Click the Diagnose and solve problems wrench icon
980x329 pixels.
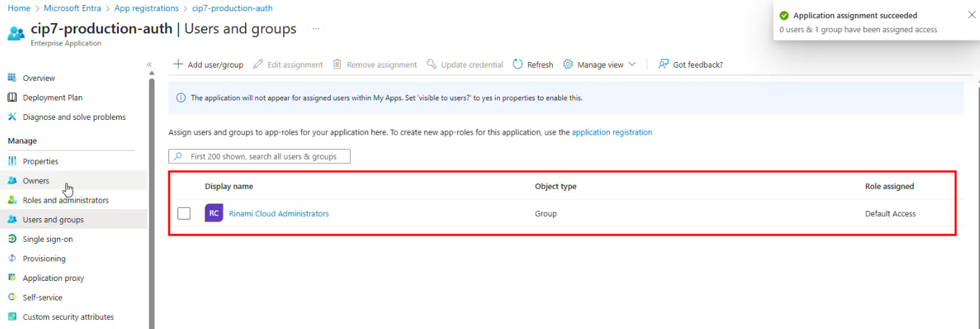click(12, 117)
